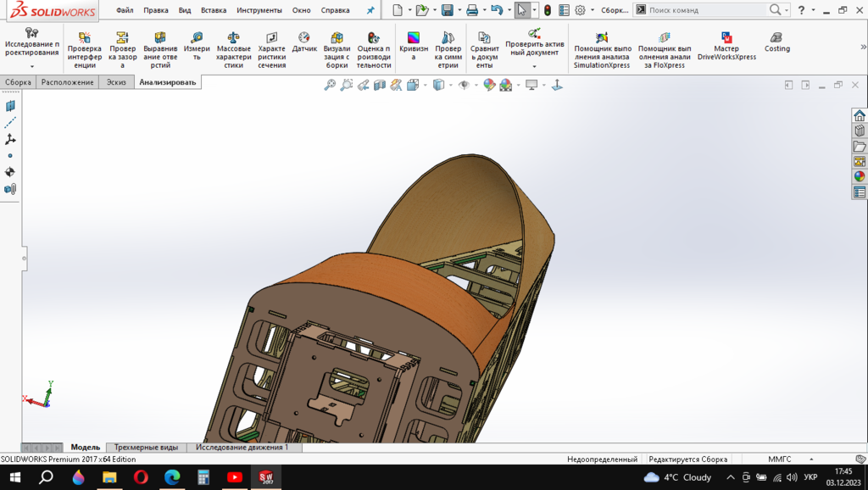
Task: Open the Исследование движения 1 tab
Action: [242, 447]
